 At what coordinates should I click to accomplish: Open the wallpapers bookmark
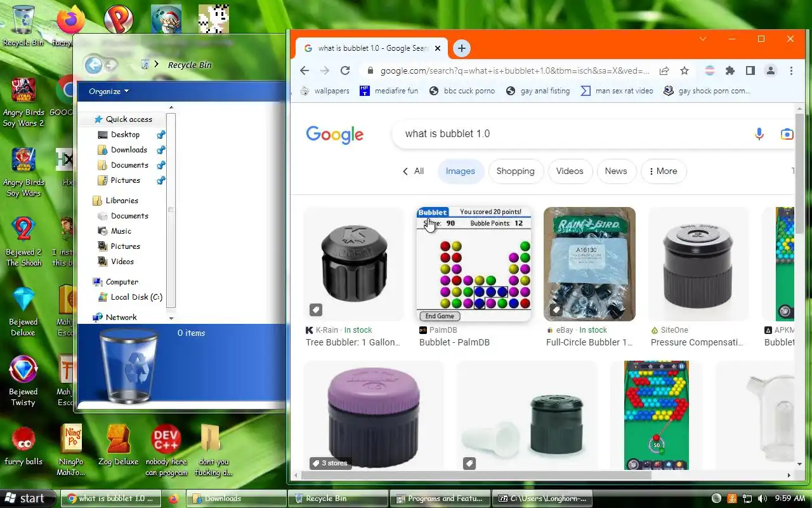click(x=325, y=91)
